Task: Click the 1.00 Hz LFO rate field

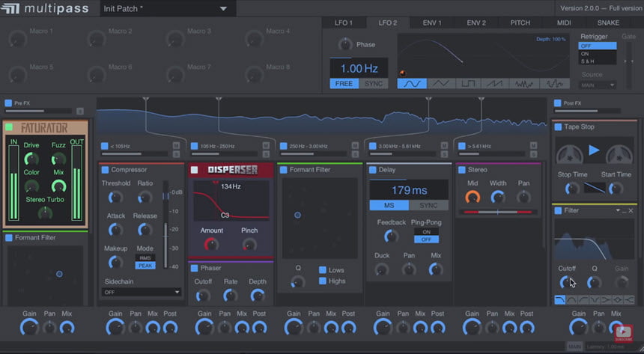Action: click(359, 69)
